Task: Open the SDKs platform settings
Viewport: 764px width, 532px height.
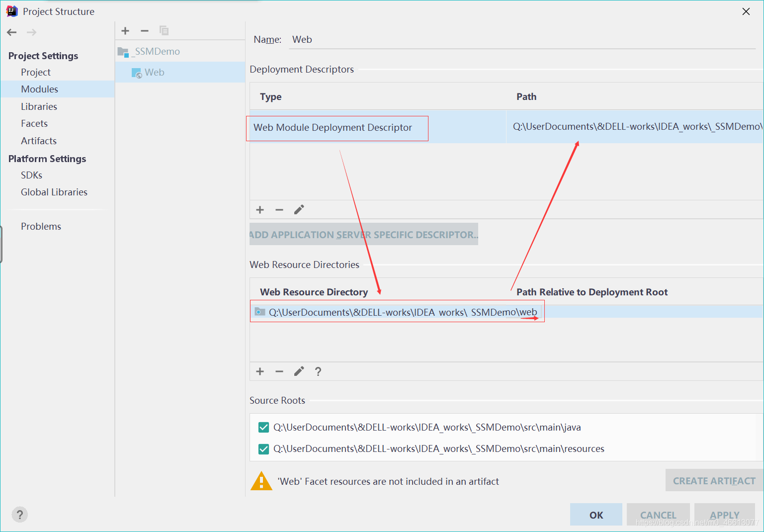Action: pyautogui.click(x=32, y=175)
